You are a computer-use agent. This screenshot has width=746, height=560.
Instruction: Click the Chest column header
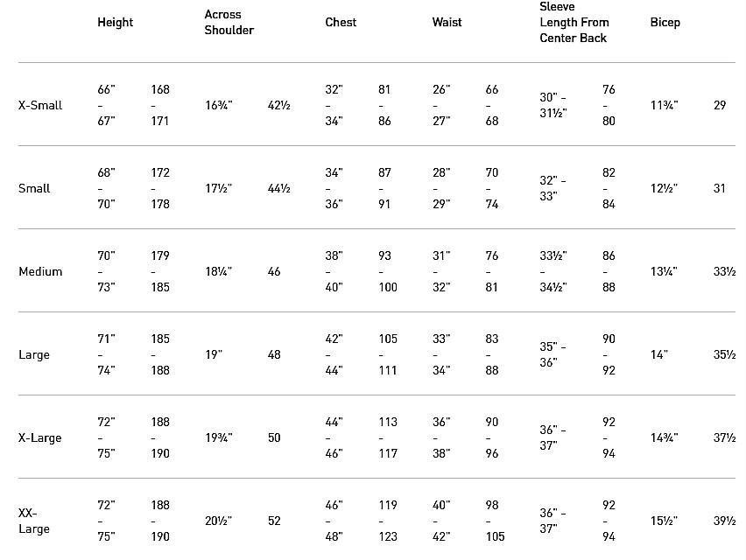pyautogui.click(x=341, y=23)
